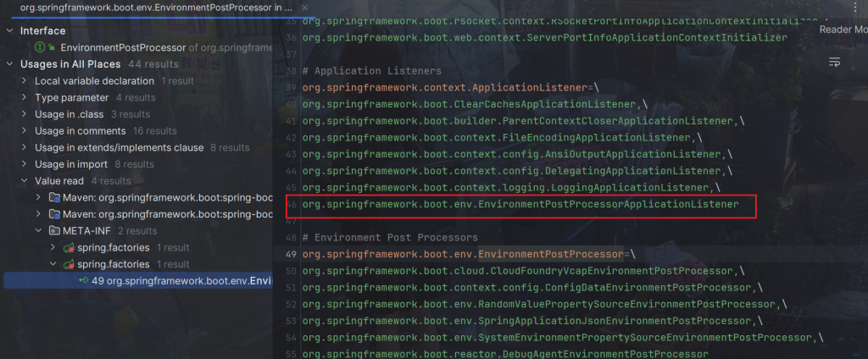Select Type parameter results row
The image size is (868, 359).
coord(71,98)
